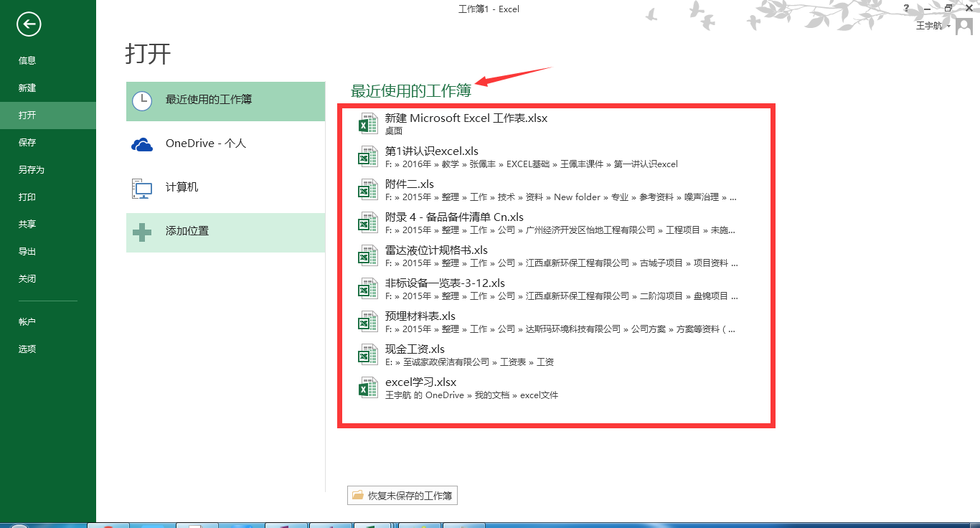980x528 pixels.
Task: Click the Excel icon beside excel学习.xlsx
Action: pyautogui.click(x=368, y=387)
